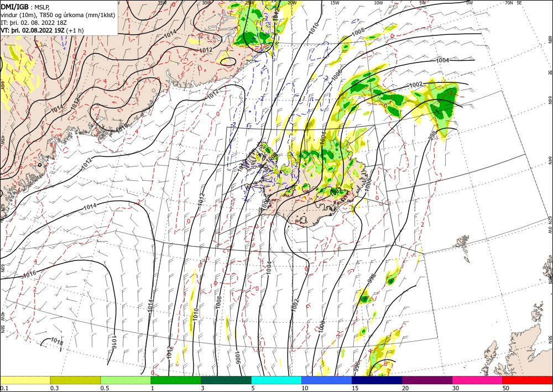This screenshot has width=553, height=392.
Task: Click the pink 30 mm legend swatch
Action: coord(478,380)
